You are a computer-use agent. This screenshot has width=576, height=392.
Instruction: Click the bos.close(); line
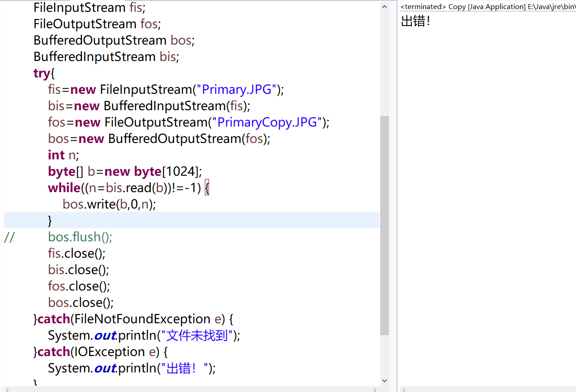click(81, 302)
